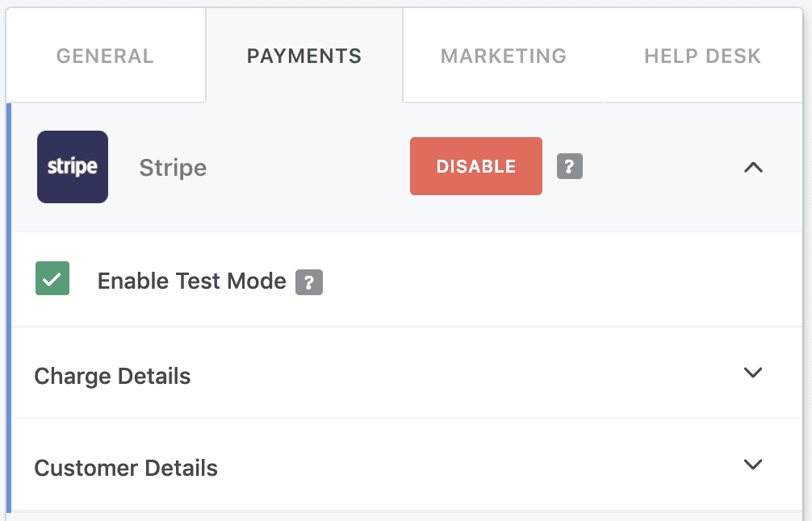Click the Stripe logo icon
Image resolution: width=812 pixels, height=521 pixels.
click(73, 167)
